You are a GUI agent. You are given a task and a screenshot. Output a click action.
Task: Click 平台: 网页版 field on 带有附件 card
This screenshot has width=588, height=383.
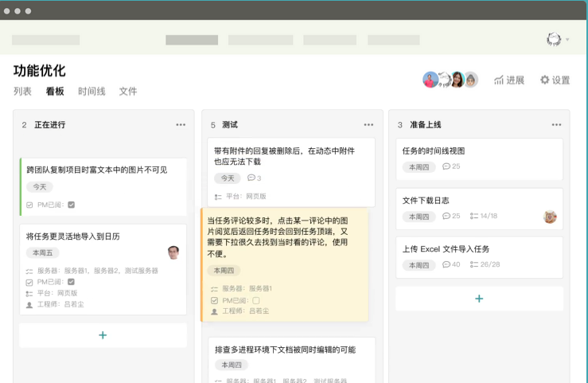[x=240, y=196]
